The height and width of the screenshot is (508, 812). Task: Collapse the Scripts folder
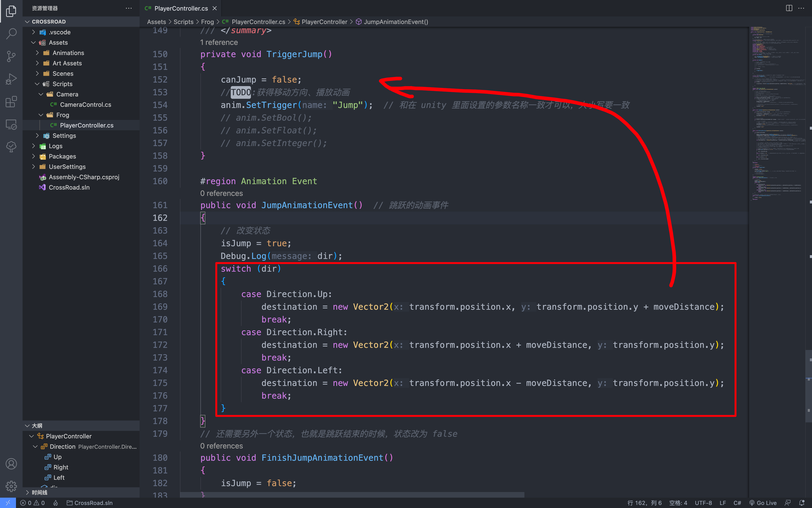coord(81,84)
